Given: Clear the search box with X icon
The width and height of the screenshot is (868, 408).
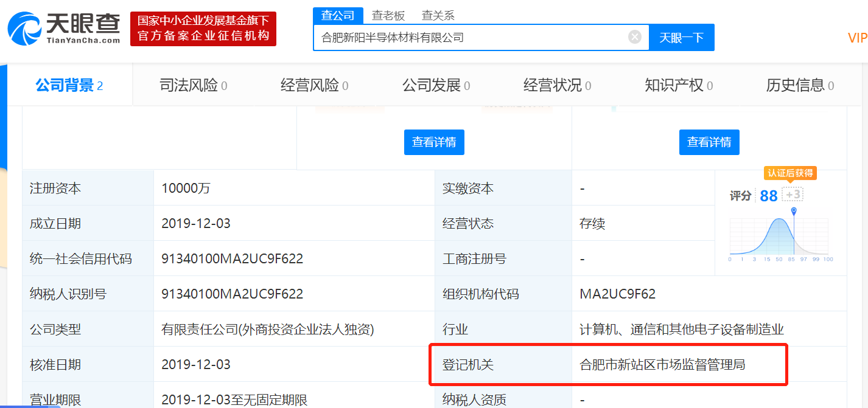Looking at the screenshot, I should point(634,38).
